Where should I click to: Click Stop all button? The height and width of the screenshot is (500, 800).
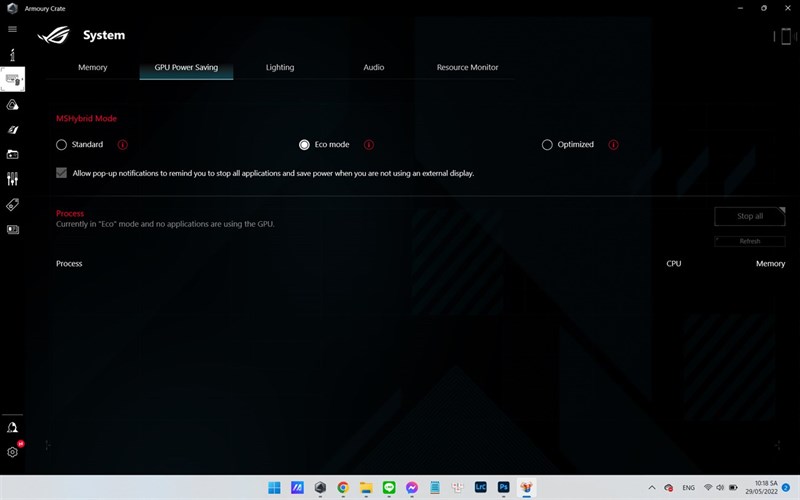(x=749, y=216)
